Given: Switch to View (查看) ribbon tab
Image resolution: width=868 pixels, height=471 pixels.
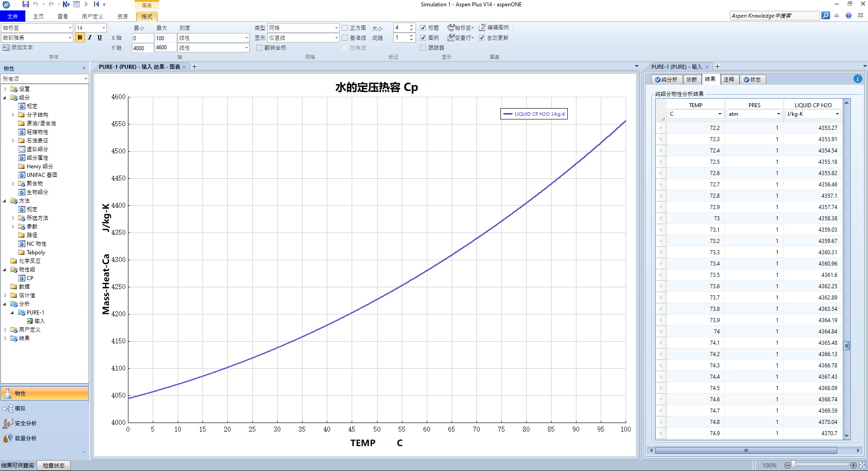Looking at the screenshot, I should 63,16.
